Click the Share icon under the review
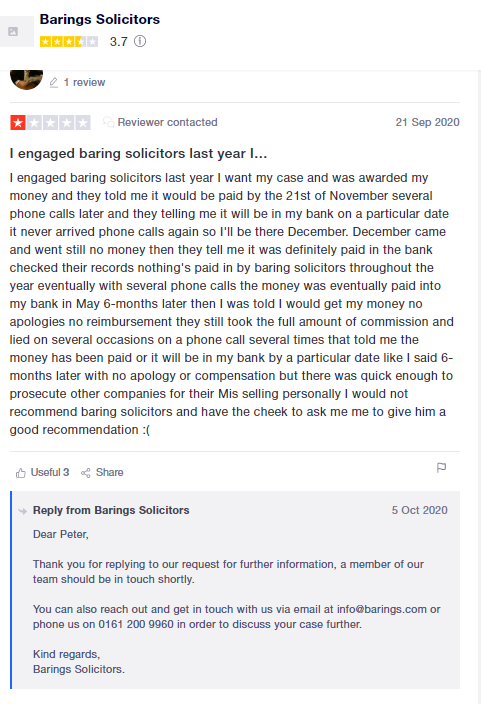 [x=85, y=473]
